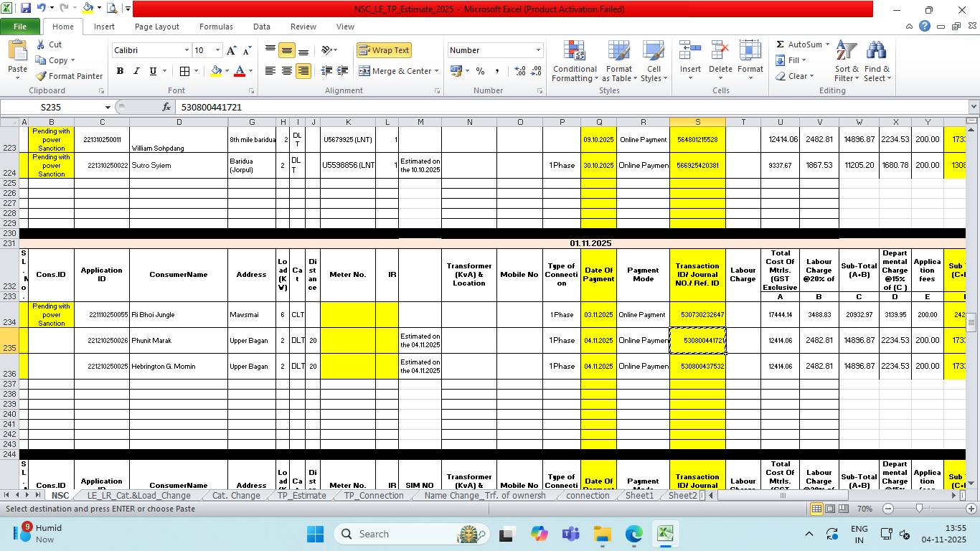Image resolution: width=980 pixels, height=551 pixels.
Task: Apply the Borders button
Action: pyautogui.click(x=184, y=71)
